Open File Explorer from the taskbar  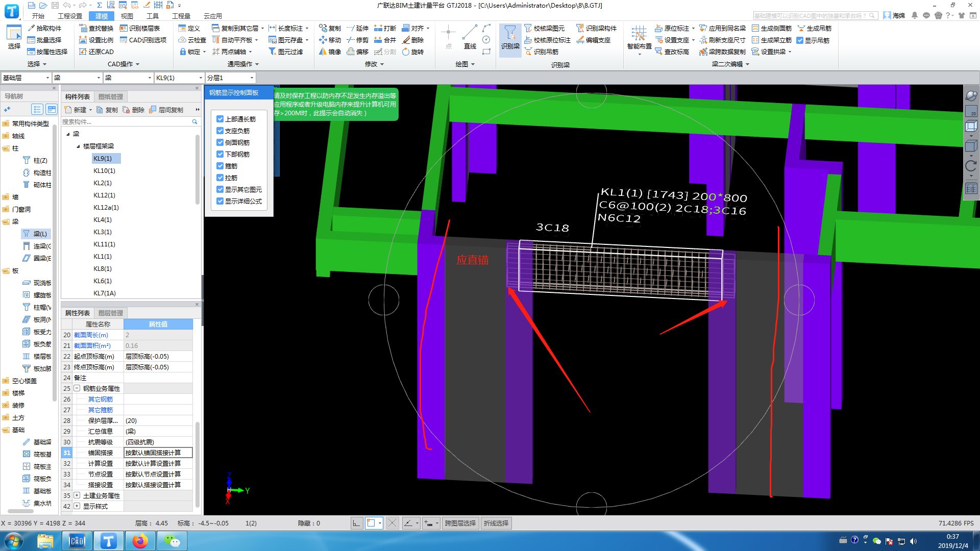click(45, 541)
